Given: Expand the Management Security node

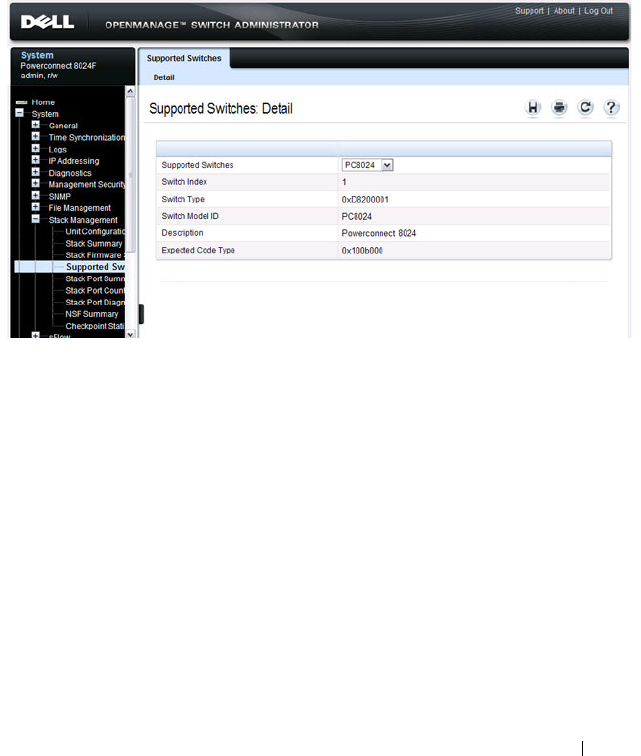Looking at the screenshot, I should tap(36, 184).
